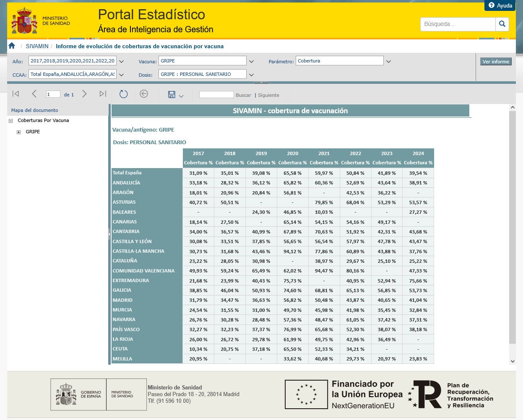This screenshot has width=523, height=420.
Task: Go to the previous report page
Action: [34, 94]
